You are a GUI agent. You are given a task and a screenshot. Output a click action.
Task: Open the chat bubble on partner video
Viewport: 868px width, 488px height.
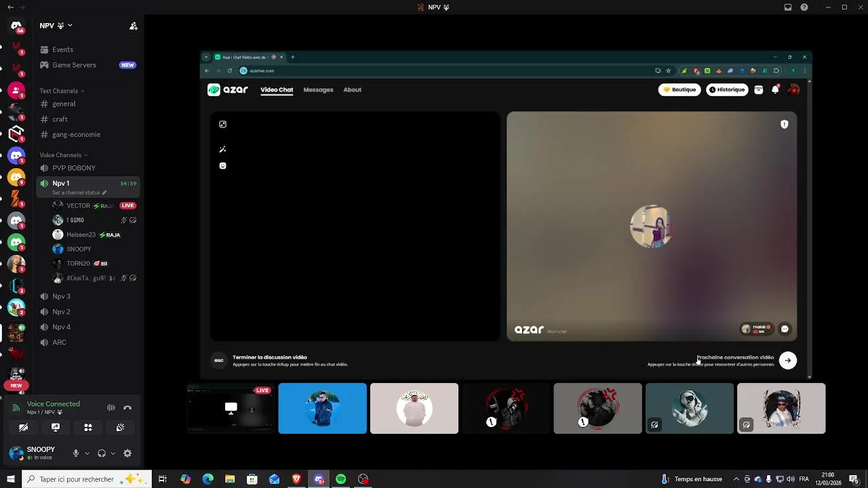coord(785,329)
